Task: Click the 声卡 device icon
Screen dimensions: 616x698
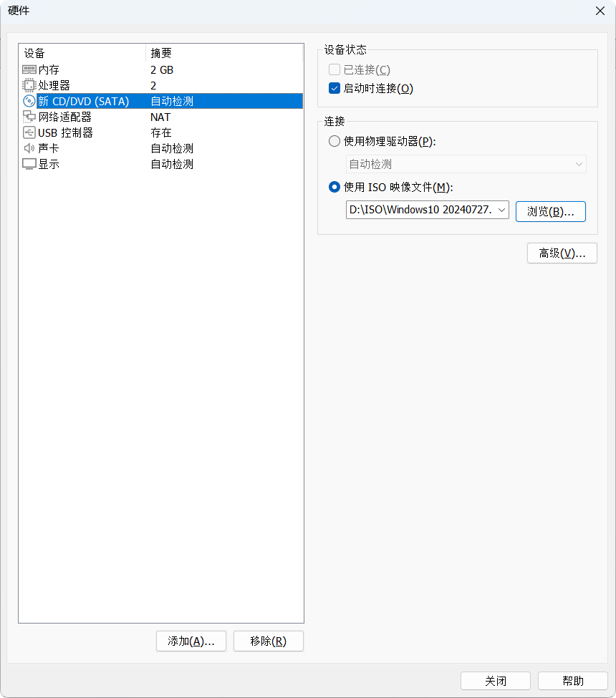Action: [x=29, y=148]
